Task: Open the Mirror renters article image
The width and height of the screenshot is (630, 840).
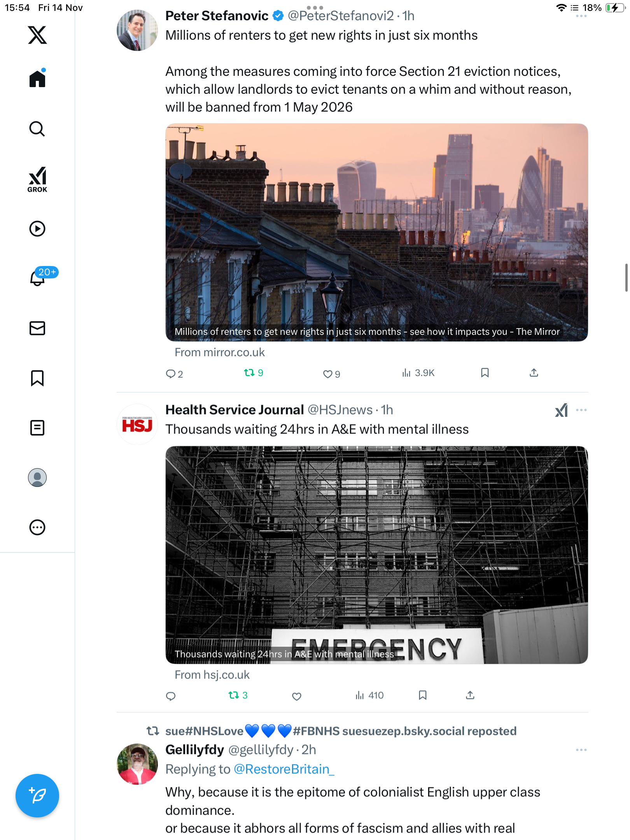Action: [x=376, y=232]
